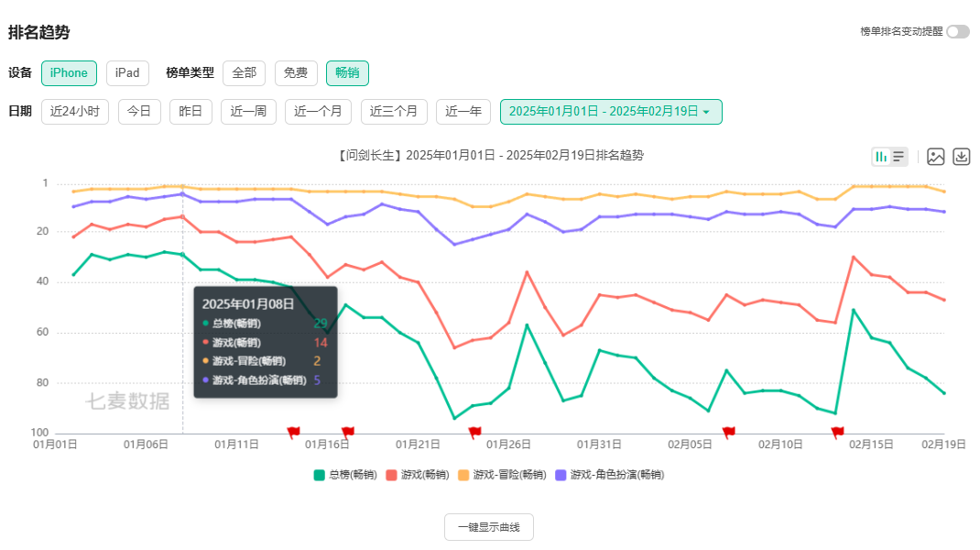The image size is (980, 550).
Task: Choose 近三个月 date filter
Action: pos(394,112)
